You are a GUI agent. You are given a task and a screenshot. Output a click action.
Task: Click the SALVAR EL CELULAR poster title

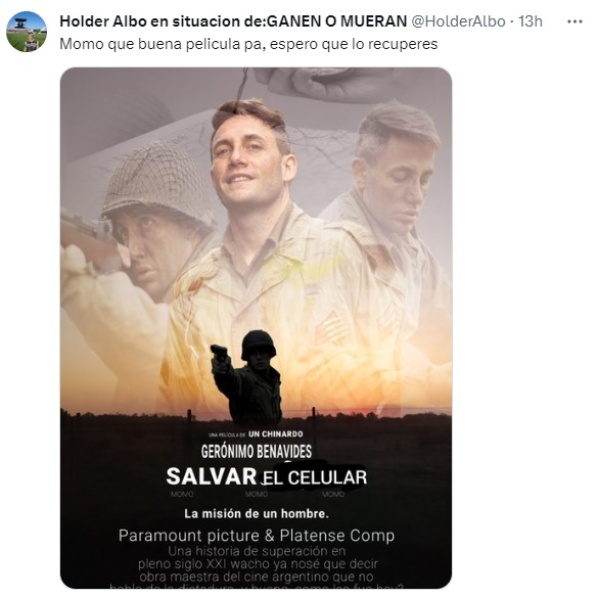267,477
